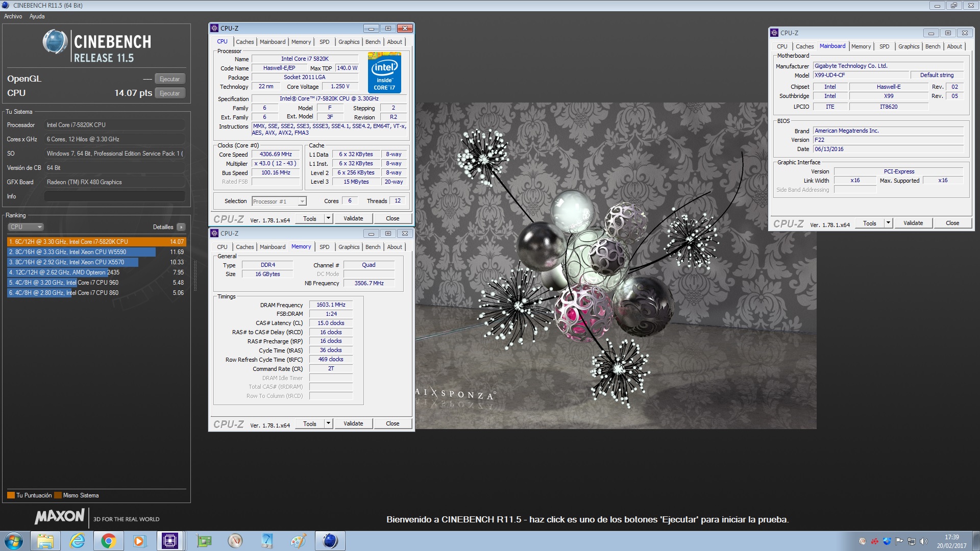Click the blue panda tray icon

tap(887, 541)
